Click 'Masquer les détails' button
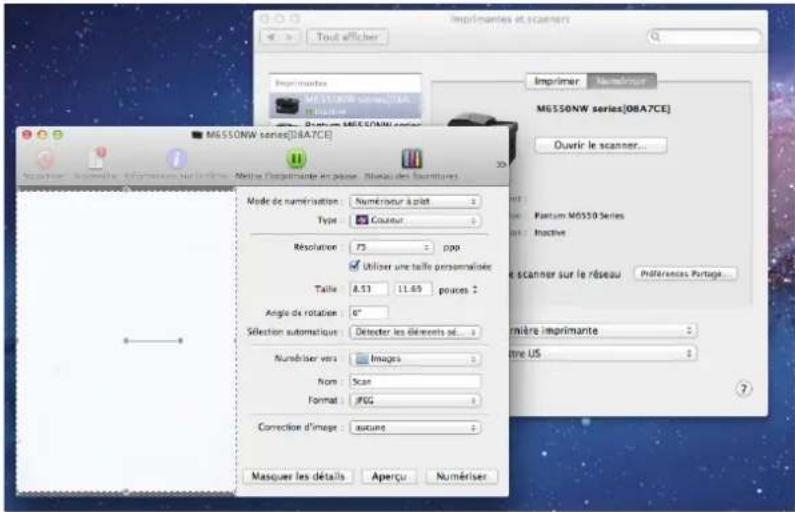 coord(298,476)
